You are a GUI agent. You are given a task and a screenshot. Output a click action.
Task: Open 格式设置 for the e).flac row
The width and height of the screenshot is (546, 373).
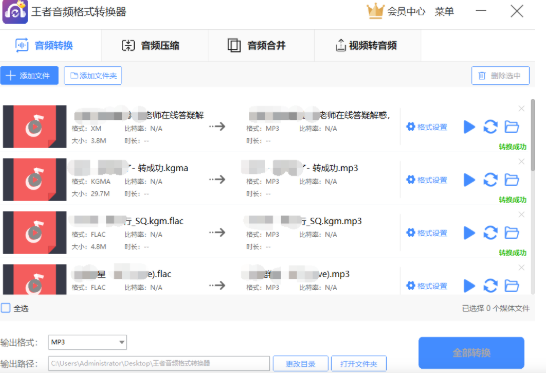coord(427,286)
